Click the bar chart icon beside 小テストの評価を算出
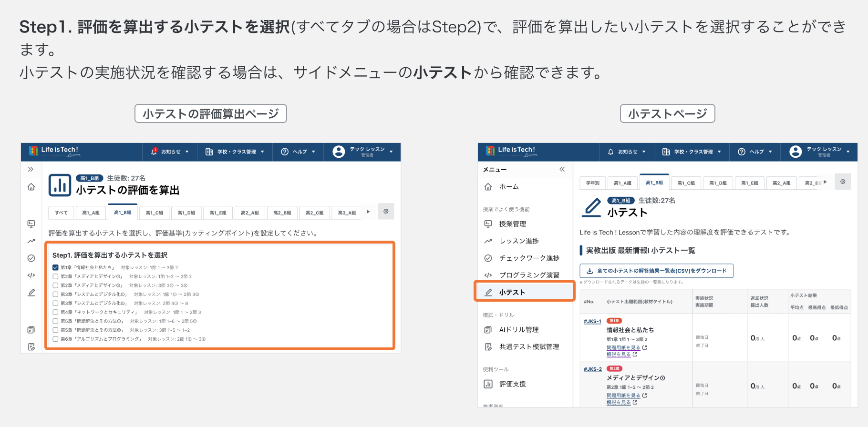The image size is (868, 427). 60,185
